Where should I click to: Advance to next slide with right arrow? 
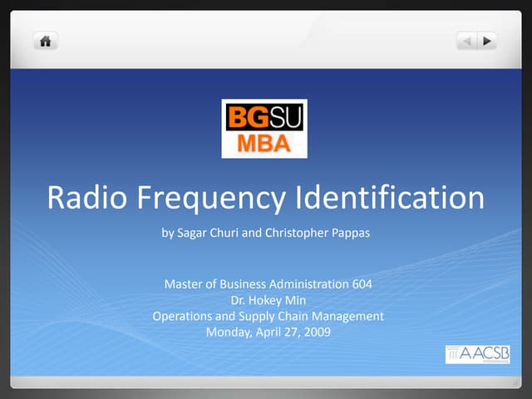tap(487, 40)
